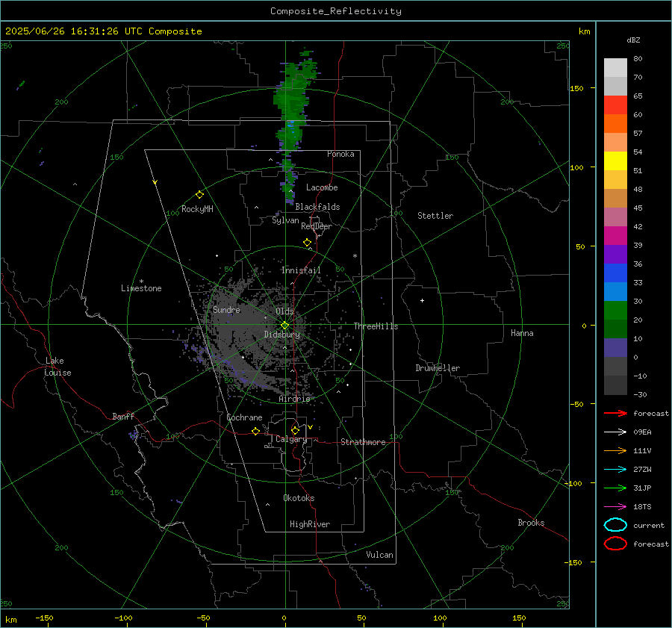Click the km unit label at bottom-left
Viewport: 672px width, 628px height.
tap(11, 620)
